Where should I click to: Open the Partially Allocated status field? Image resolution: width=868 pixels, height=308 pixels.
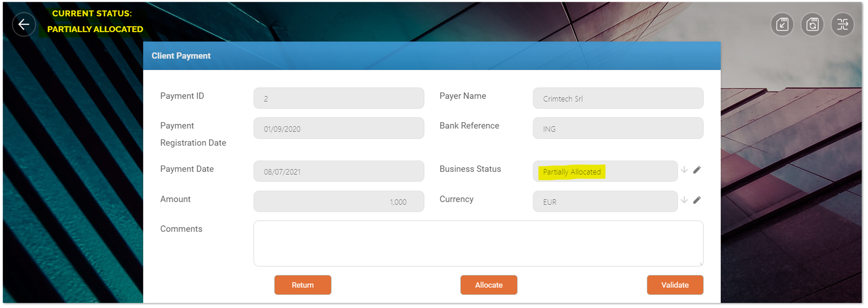[605, 171]
